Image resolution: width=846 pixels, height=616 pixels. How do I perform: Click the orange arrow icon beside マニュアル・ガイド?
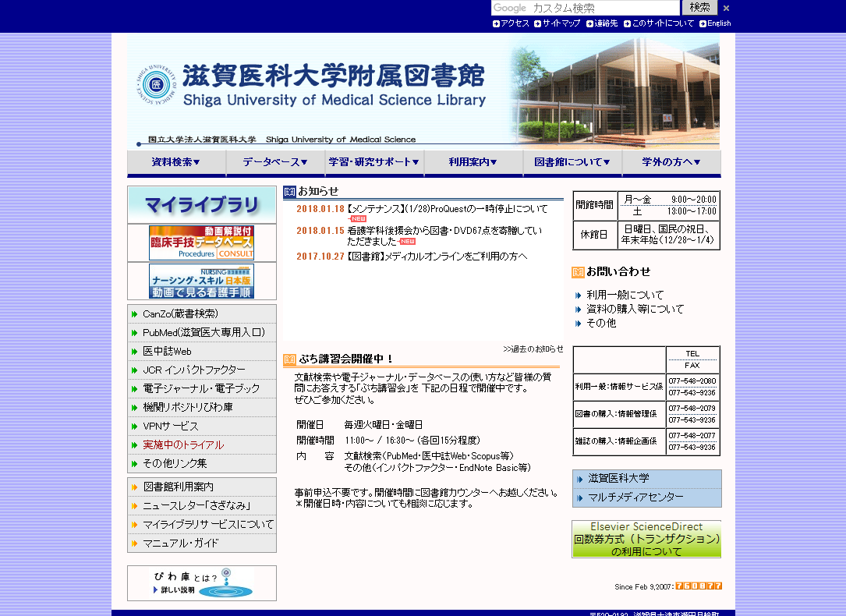[134, 543]
